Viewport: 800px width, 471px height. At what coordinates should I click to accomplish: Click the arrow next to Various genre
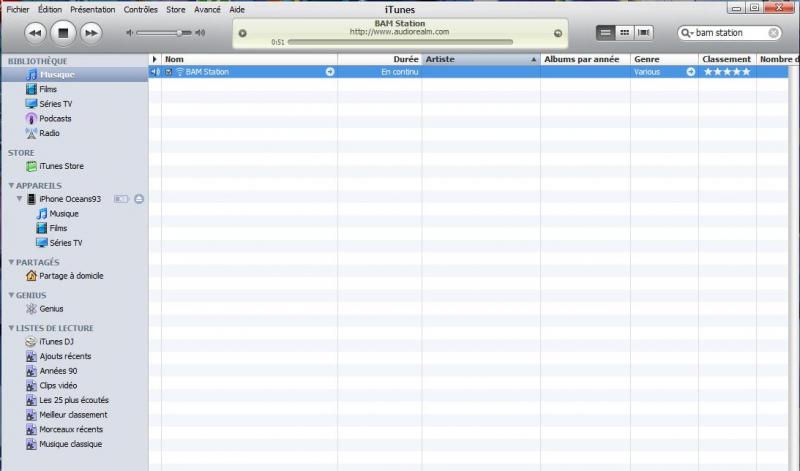point(691,72)
